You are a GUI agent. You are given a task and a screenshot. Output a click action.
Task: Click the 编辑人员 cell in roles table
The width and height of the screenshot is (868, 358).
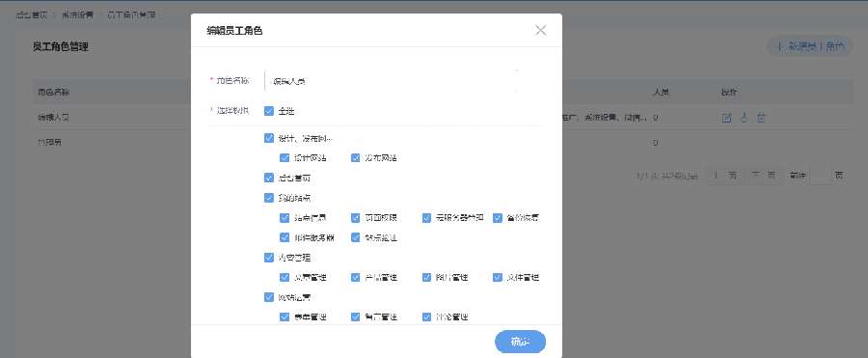(x=53, y=118)
